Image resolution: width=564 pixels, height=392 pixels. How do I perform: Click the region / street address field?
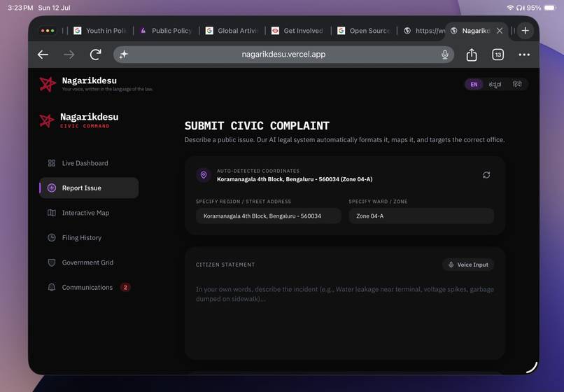coord(268,216)
